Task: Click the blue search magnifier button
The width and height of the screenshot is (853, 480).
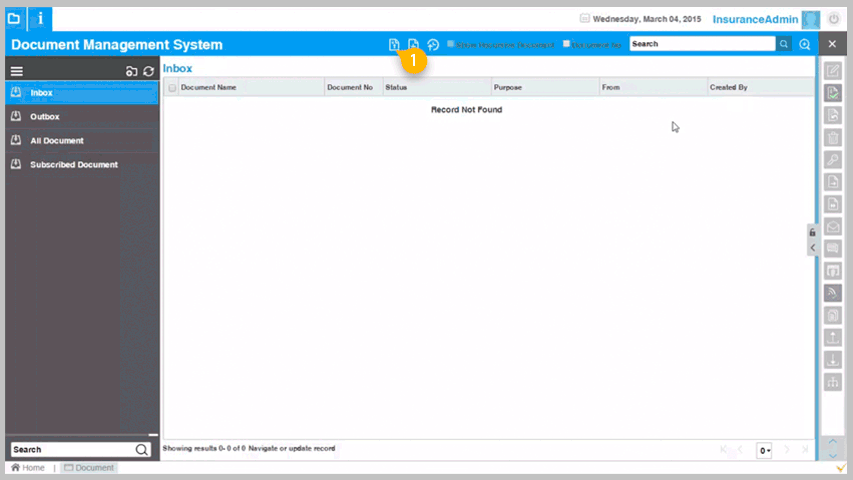Action: pyautogui.click(x=784, y=44)
